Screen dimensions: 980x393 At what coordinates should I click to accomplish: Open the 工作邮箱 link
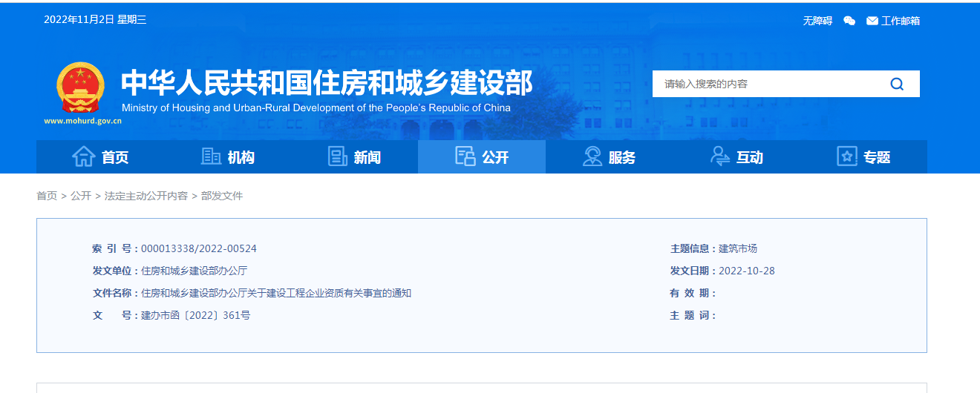coord(901,21)
